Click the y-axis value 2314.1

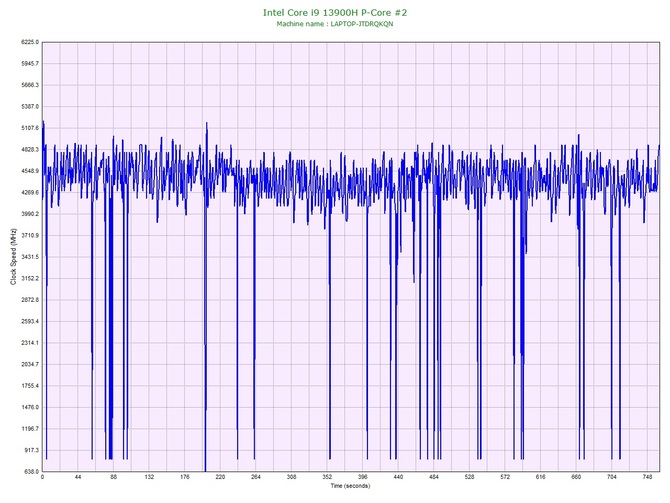tap(30, 343)
